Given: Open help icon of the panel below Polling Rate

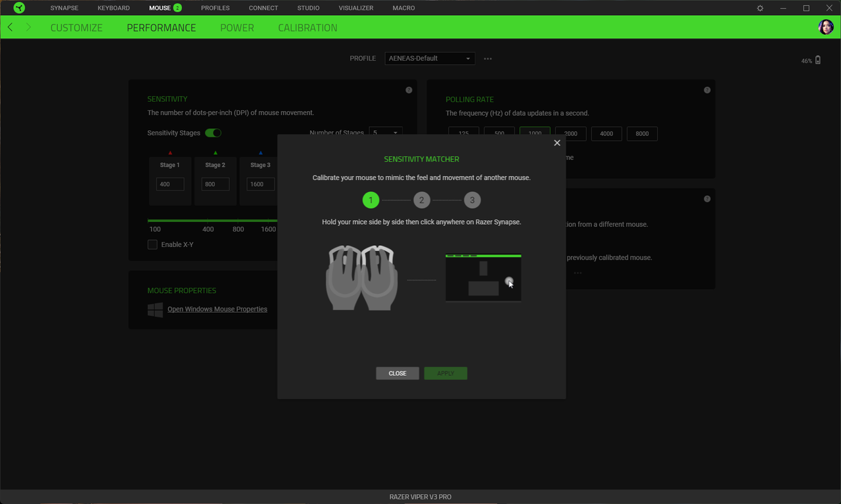Looking at the screenshot, I should [x=707, y=199].
